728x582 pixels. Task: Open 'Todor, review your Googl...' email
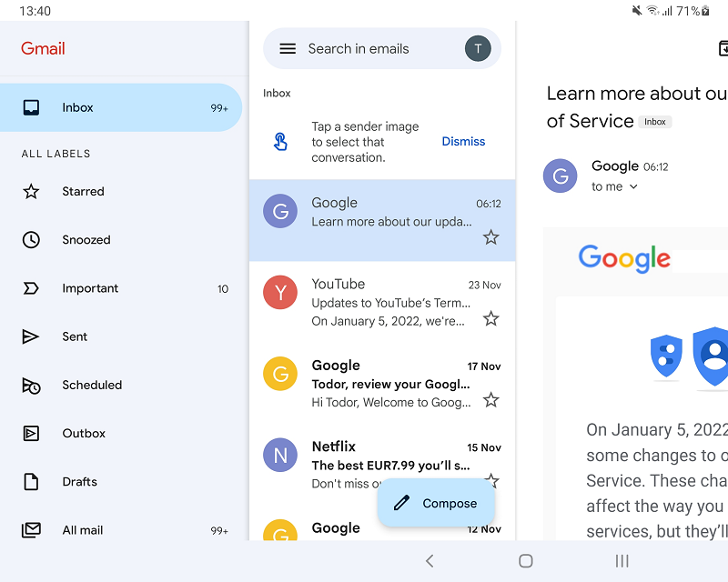tap(382, 383)
